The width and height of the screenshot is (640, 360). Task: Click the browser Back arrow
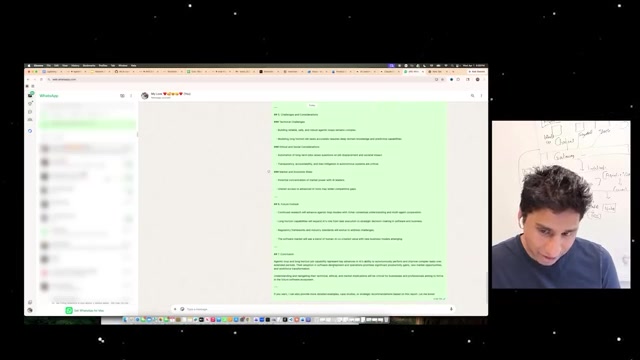pos(28,80)
